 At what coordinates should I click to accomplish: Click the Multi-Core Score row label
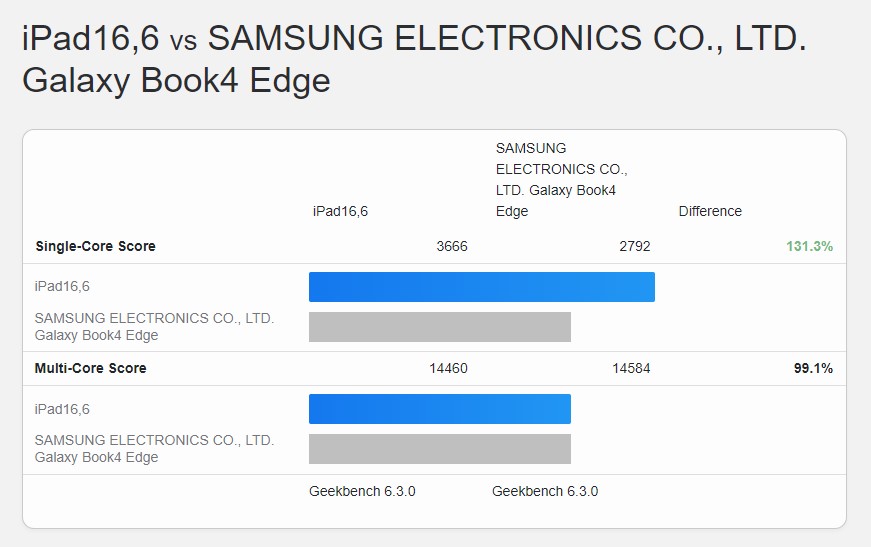pyautogui.click(x=90, y=368)
